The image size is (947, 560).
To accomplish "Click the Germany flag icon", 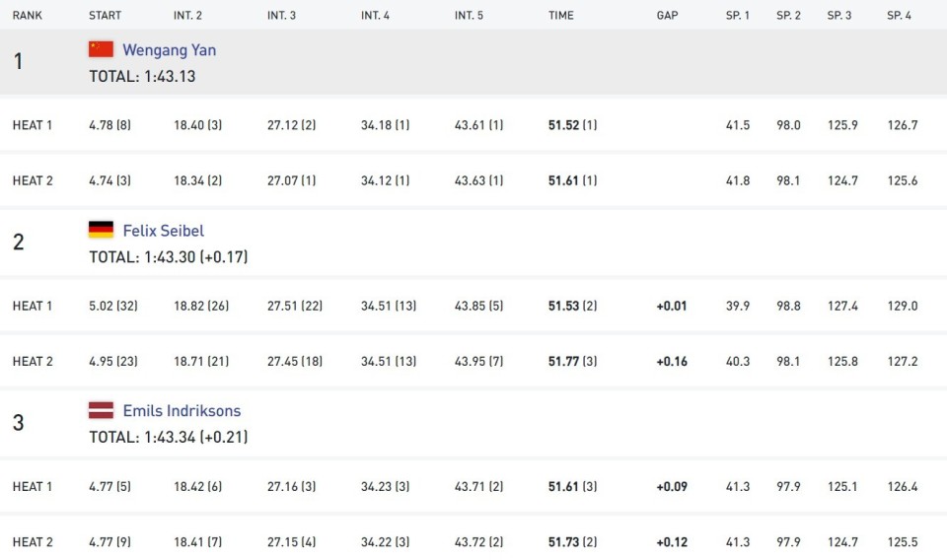I will pos(101,230).
